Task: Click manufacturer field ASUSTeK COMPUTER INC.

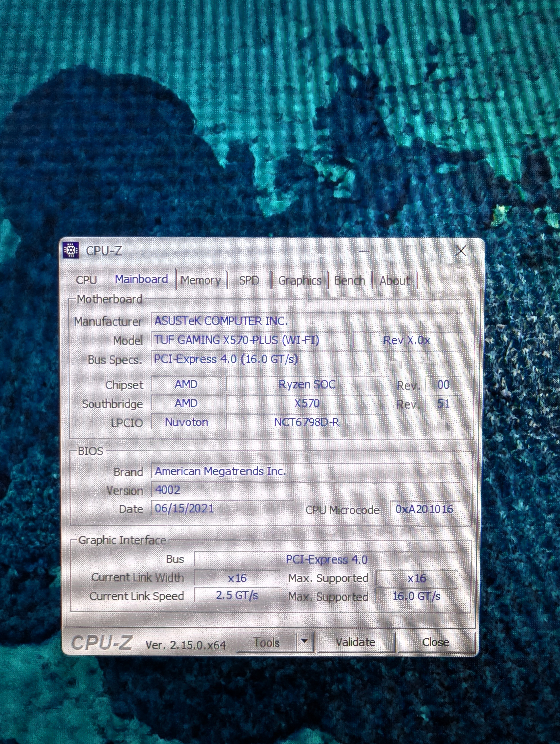Action: point(306,321)
